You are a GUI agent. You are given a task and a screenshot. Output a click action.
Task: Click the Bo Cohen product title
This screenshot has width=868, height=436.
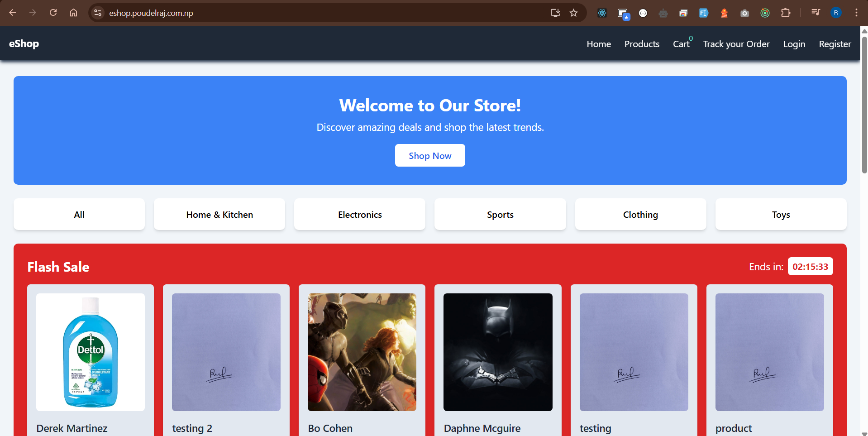[330, 428]
